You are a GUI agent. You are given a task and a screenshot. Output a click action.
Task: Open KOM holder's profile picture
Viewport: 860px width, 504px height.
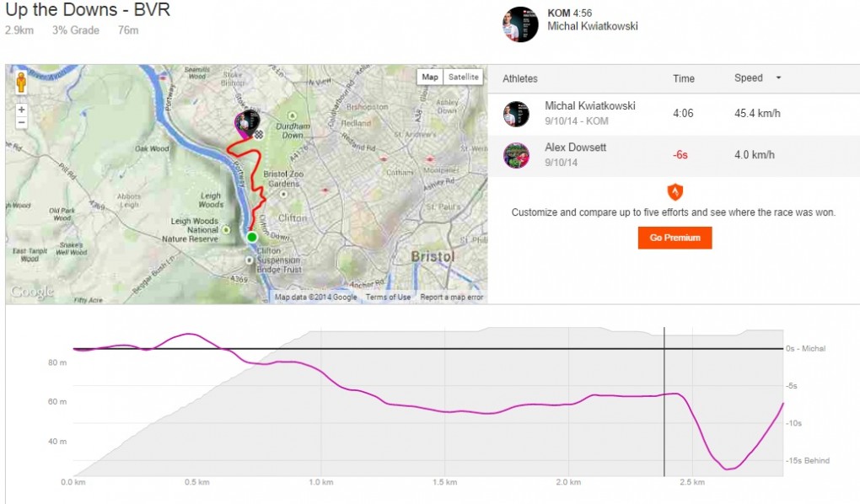(x=520, y=24)
